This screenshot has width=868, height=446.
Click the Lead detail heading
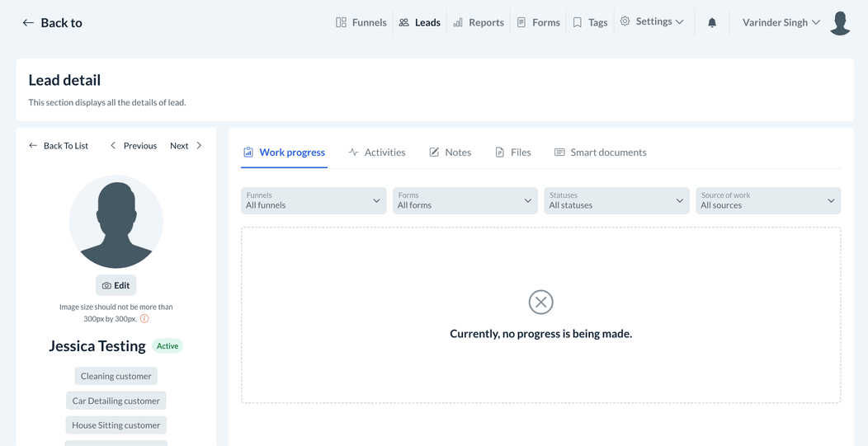tap(64, 80)
